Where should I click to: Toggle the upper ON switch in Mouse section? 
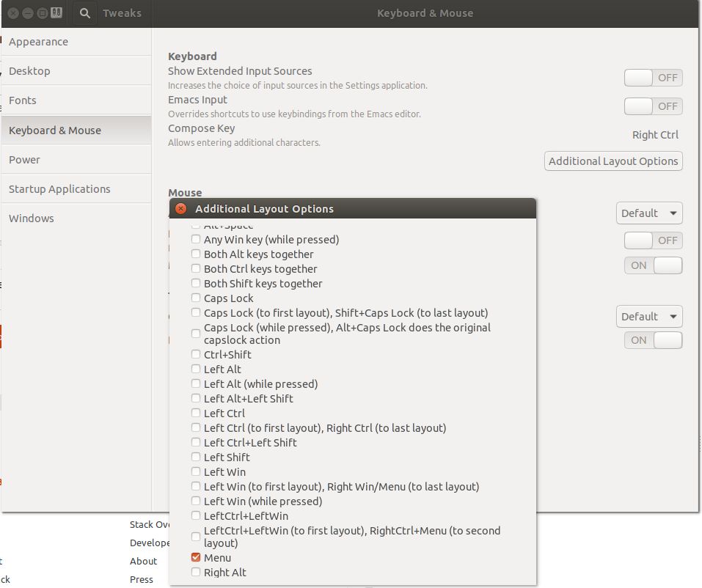point(653,265)
